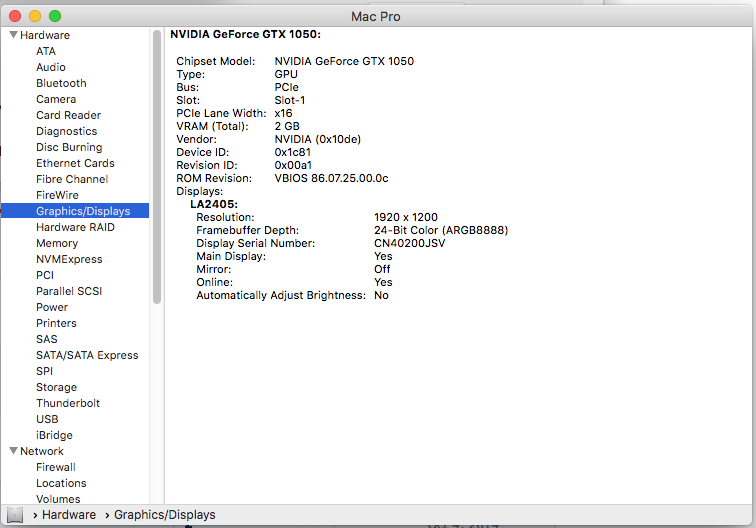Select PCI in the sidebar
756x528 pixels.
click(x=45, y=275)
